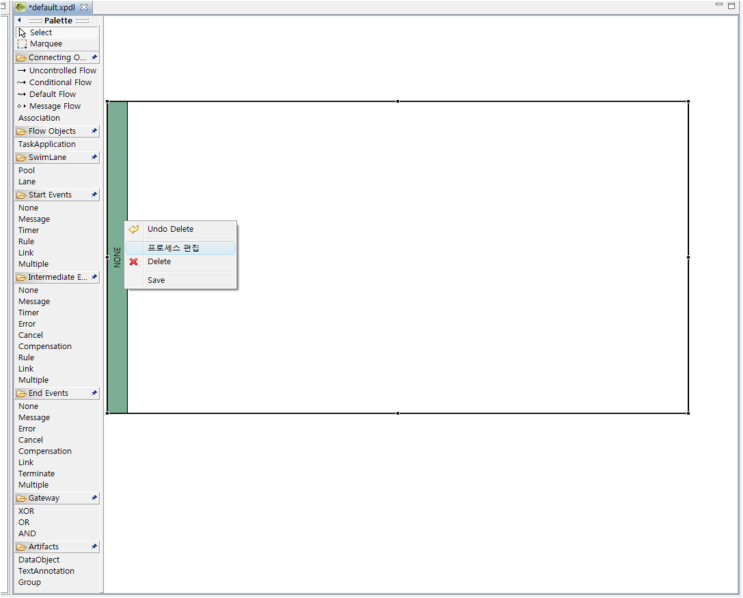The height and width of the screenshot is (598, 743).
Task: Click the green NONE pool header
Action: 118,257
